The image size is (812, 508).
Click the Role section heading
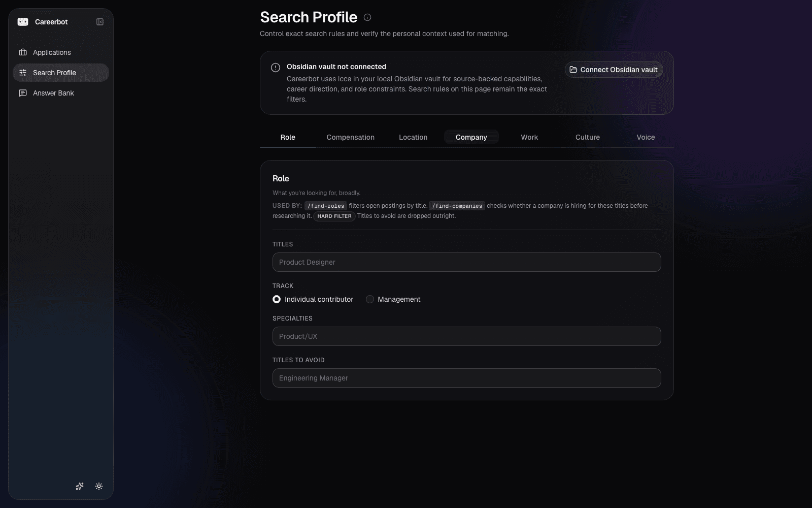281,178
